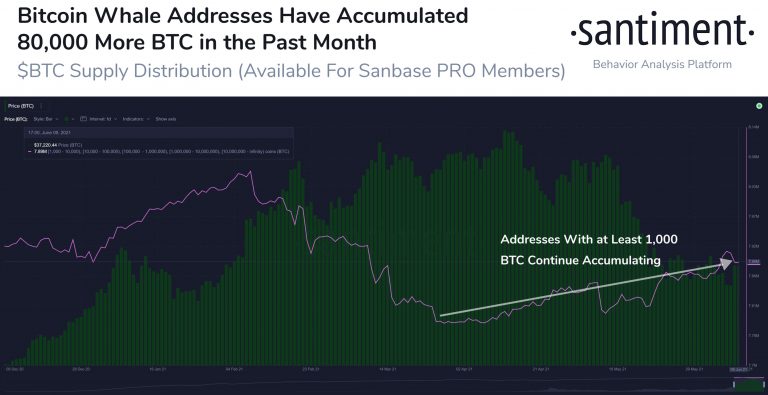The width and height of the screenshot is (768, 395).
Task: Click left handle of the timeline brush
Action: tap(734, 385)
